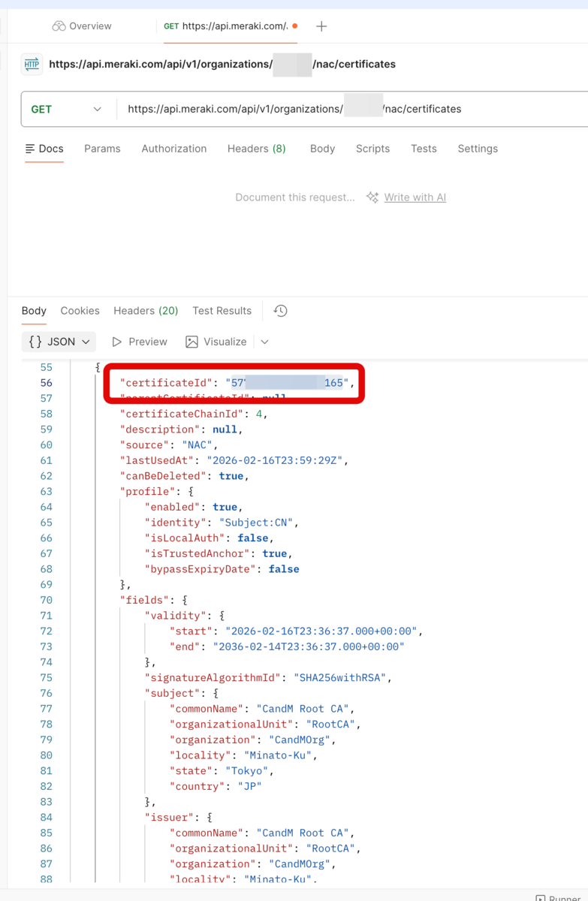Click line number 70 in the gutter

pos(46,600)
